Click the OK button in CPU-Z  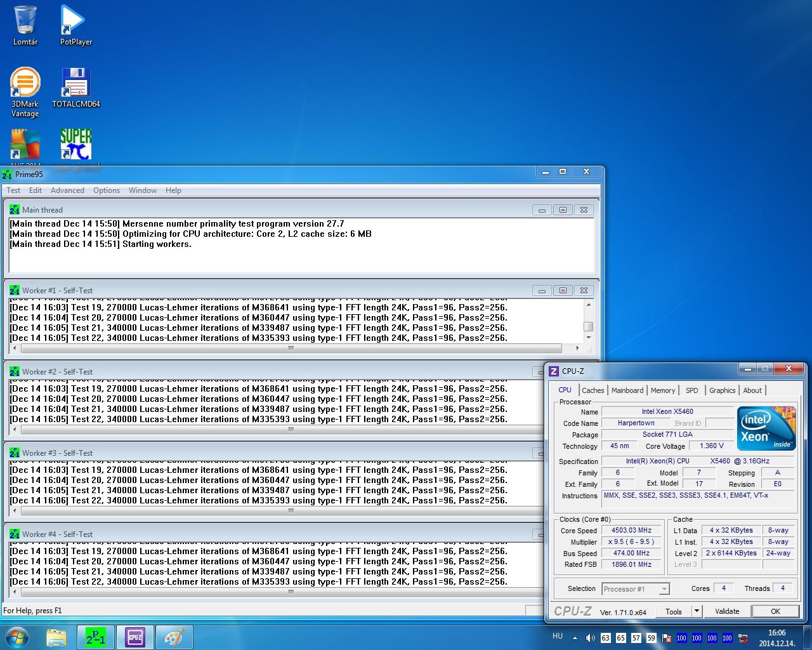point(775,611)
